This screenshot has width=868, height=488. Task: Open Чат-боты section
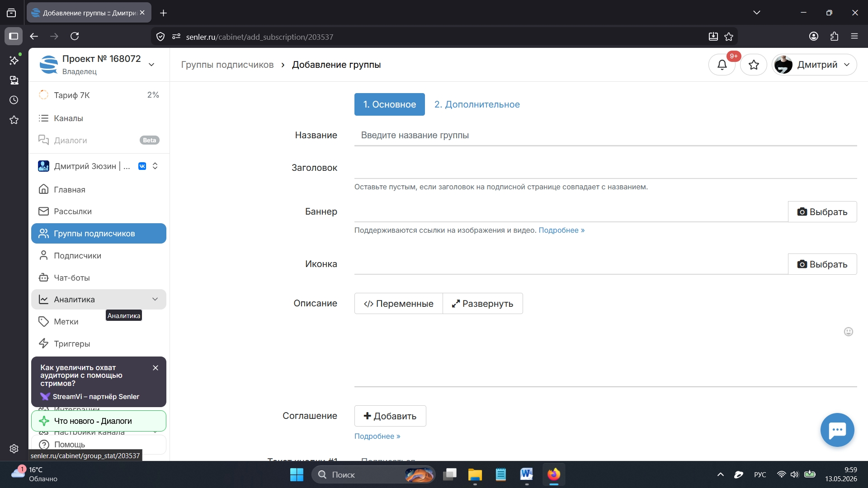(99, 277)
